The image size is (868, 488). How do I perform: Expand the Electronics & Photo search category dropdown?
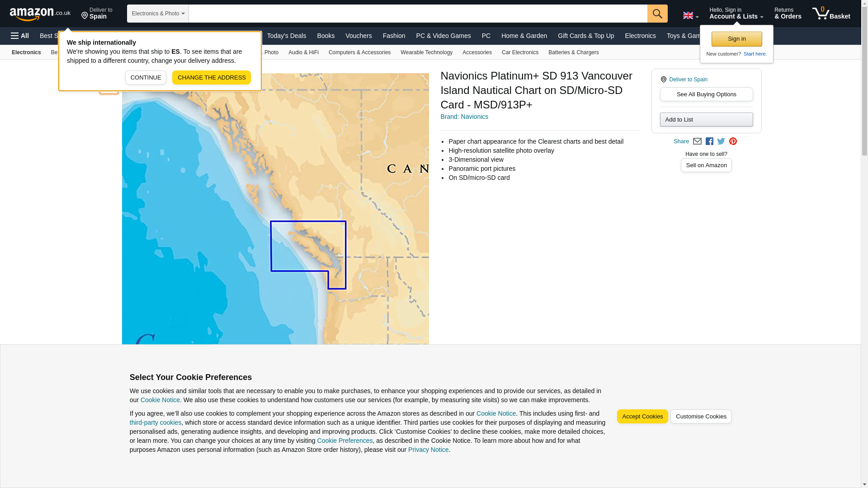pos(158,14)
